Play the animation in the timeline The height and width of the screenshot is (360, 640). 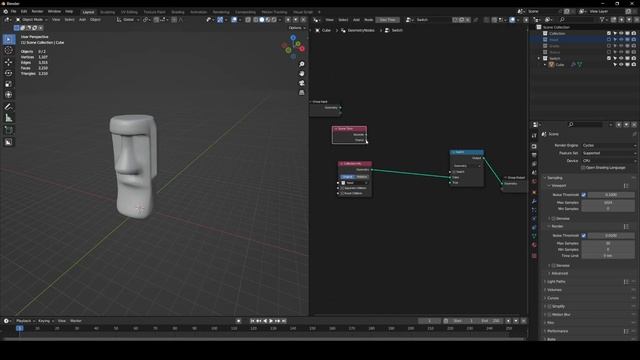[x=271, y=321]
